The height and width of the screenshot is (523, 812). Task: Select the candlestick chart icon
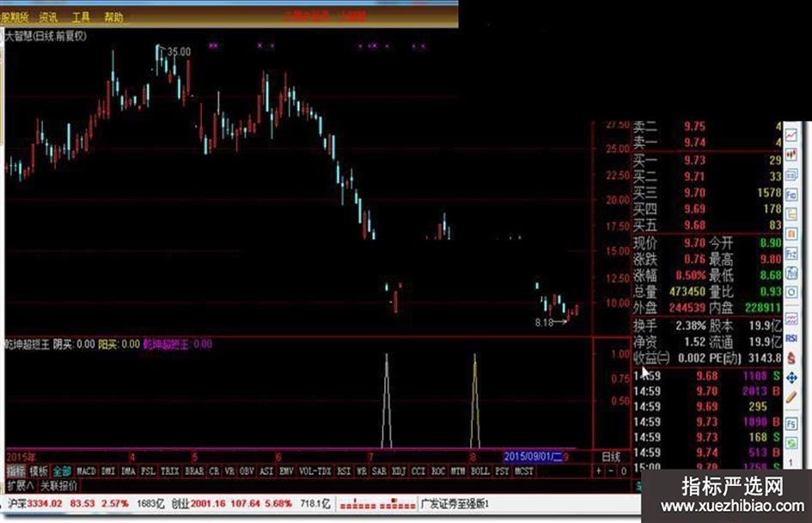(791, 155)
